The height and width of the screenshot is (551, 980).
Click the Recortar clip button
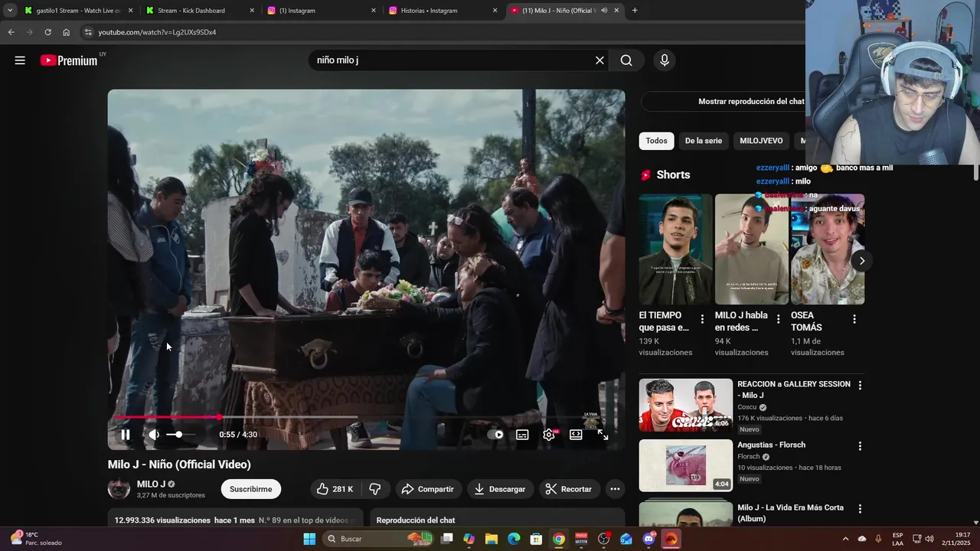tap(567, 489)
